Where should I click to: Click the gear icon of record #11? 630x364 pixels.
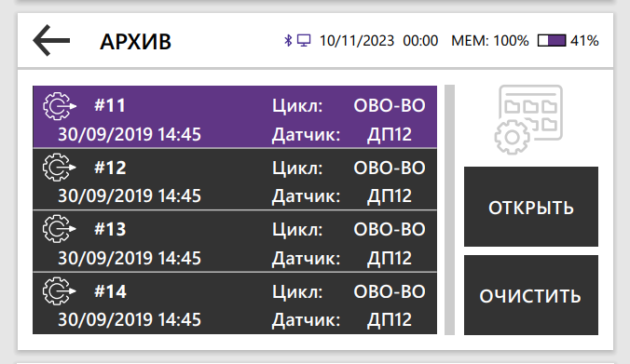(60, 106)
